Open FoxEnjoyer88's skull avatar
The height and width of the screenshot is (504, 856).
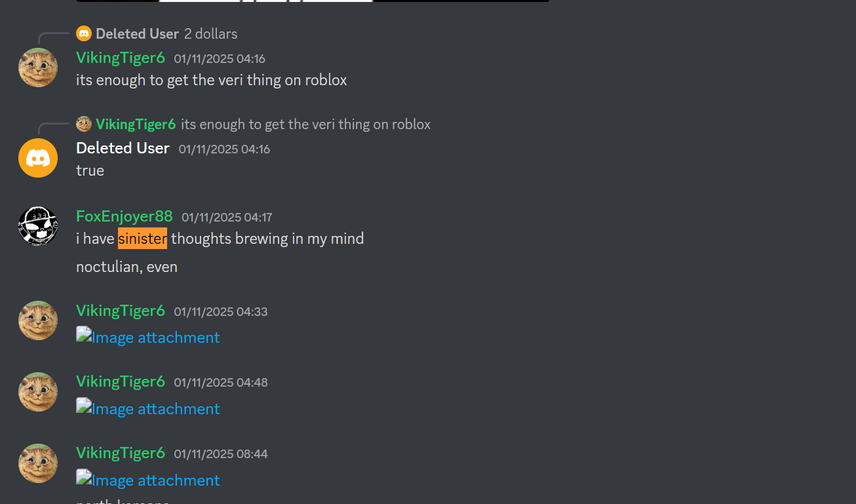coord(38,226)
